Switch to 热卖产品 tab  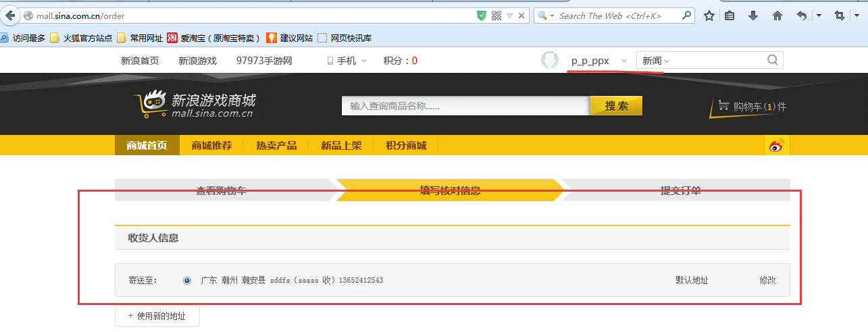pos(276,145)
